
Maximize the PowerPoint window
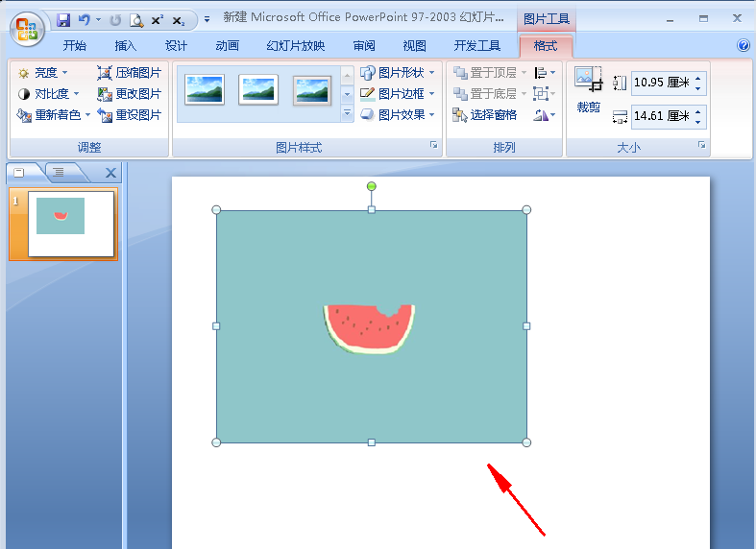pyautogui.click(x=703, y=19)
